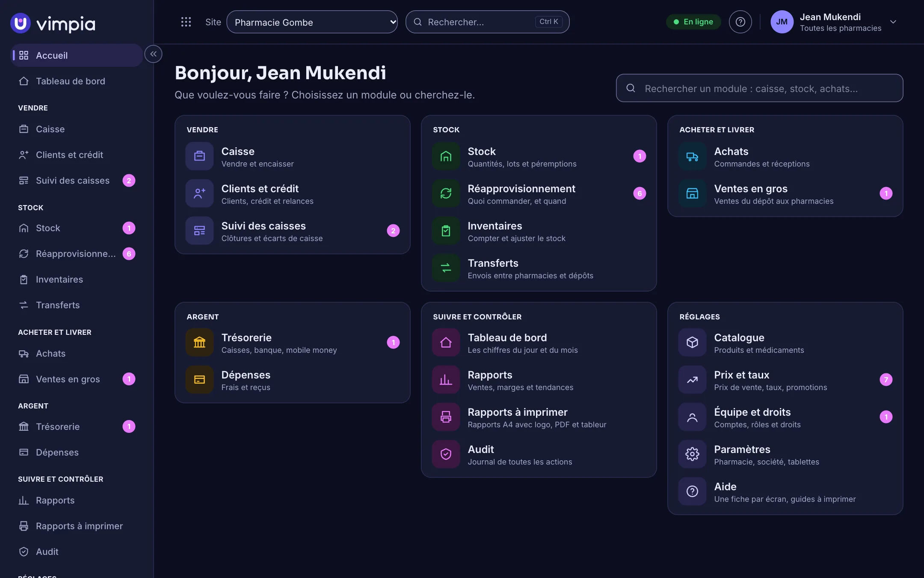Click the Ctrl K shortcut hint

[x=548, y=22]
